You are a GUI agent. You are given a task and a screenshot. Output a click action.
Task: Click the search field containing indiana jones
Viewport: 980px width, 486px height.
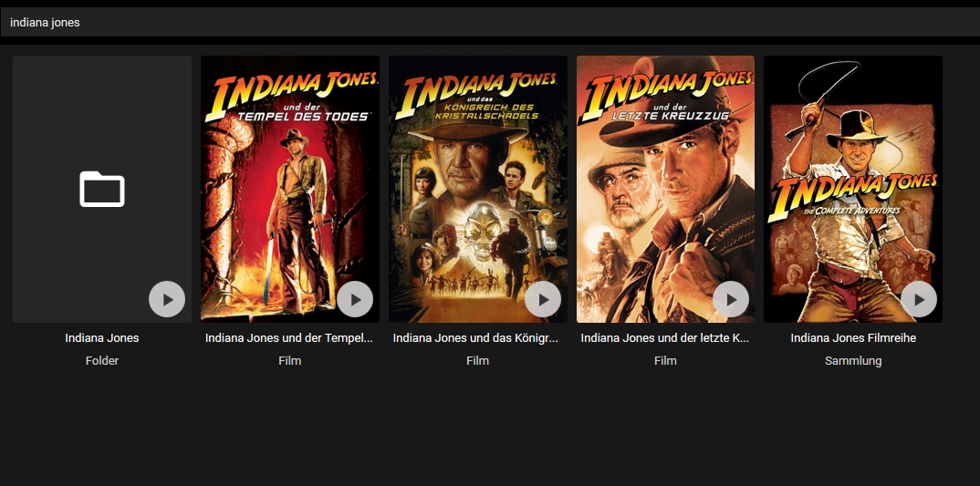pyautogui.click(x=490, y=23)
